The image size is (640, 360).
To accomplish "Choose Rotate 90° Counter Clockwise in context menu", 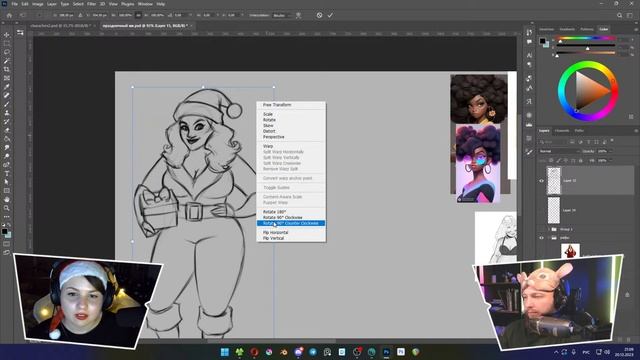I will point(291,223).
